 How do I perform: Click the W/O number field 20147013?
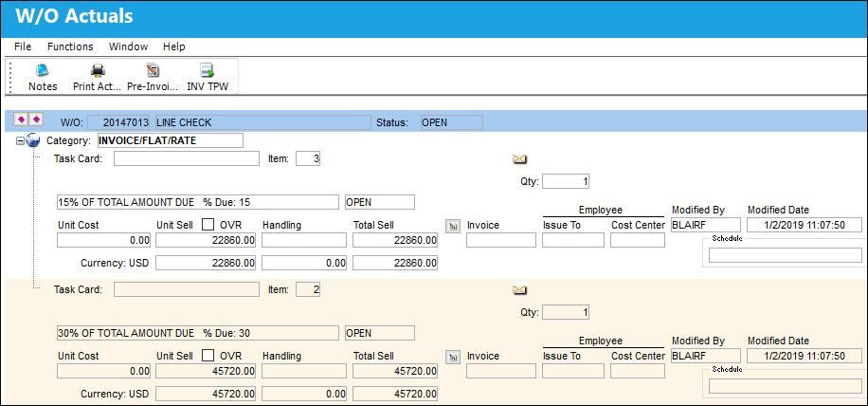[118, 122]
